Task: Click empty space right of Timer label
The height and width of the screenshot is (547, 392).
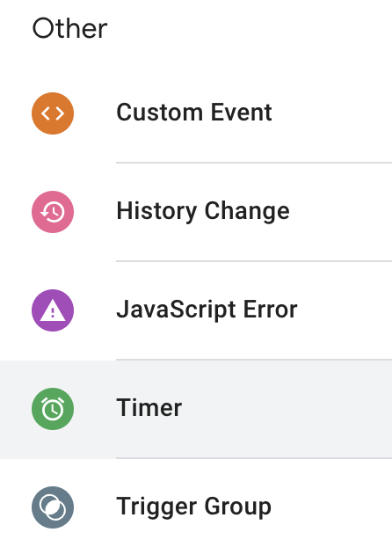Action: click(287, 409)
